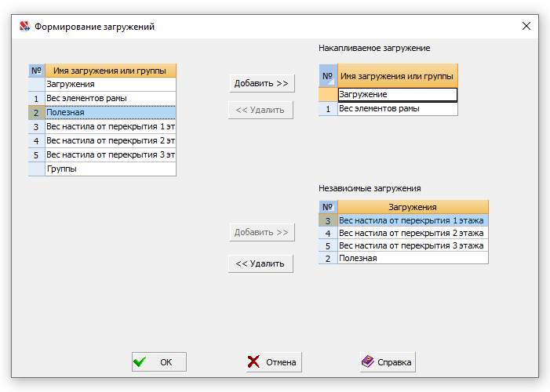This screenshot has height=392, width=550.
Task: Click the 'Группы' row in left list
Action: (x=111, y=169)
